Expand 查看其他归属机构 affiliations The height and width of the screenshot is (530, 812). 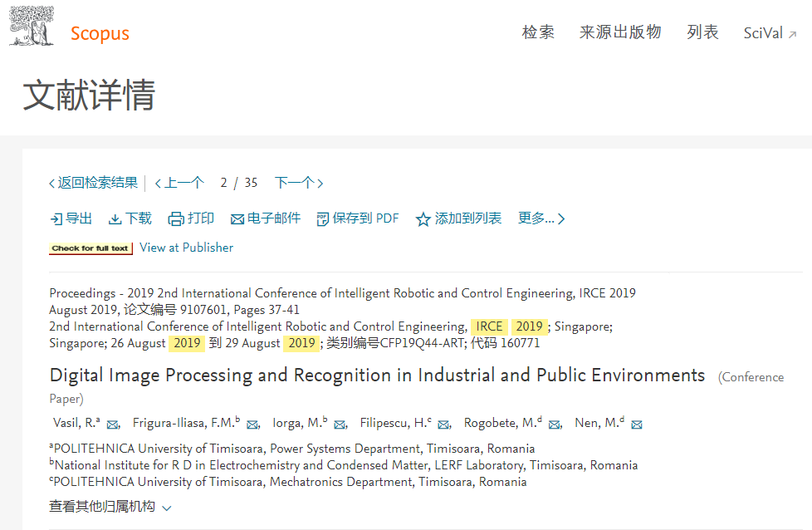click(110, 507)
